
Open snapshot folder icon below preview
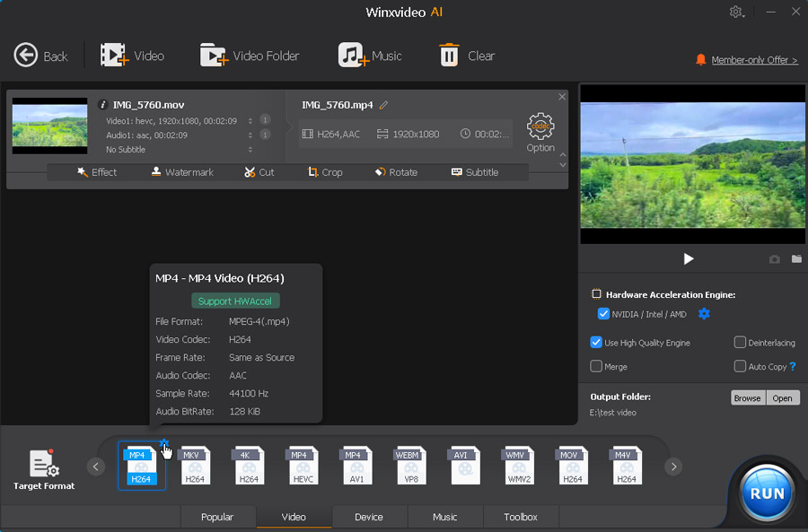[796, 258]
